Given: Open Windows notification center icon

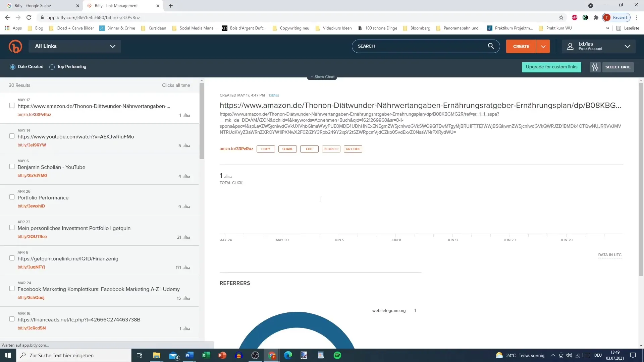Looking at the screenshot, I should [633, 355].
